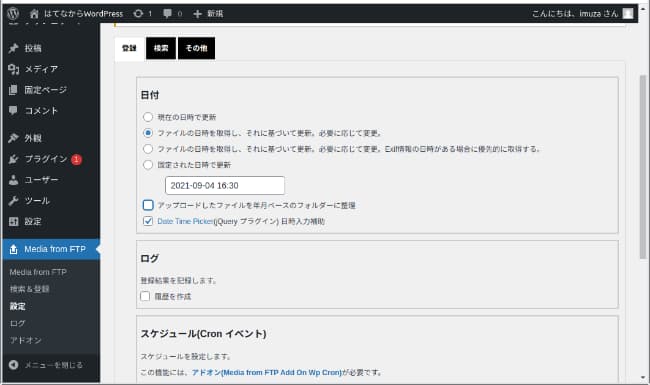The height and width of the screenshot is (385, 650).
Task: Switch to the 登録 tab
Action: tap(129, 48)
